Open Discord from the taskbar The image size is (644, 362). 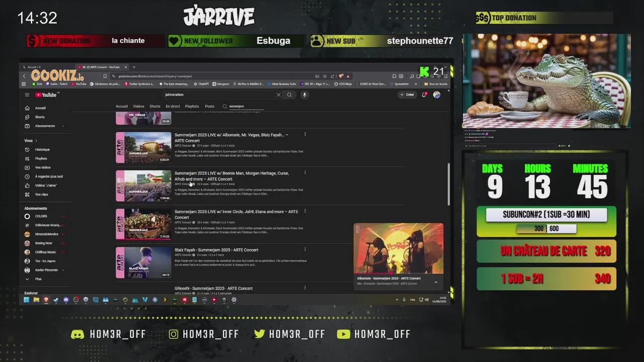pos(66,300)
